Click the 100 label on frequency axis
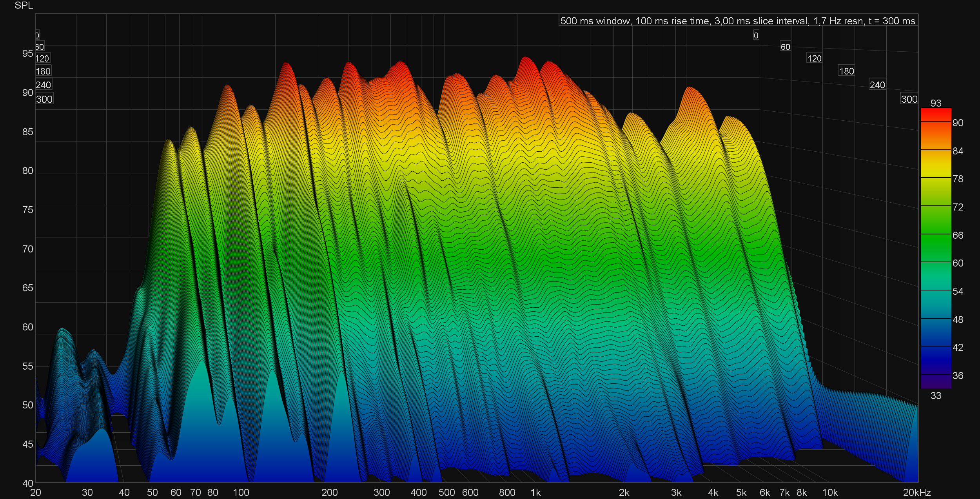The image size is (980, 499). point(241,492)
